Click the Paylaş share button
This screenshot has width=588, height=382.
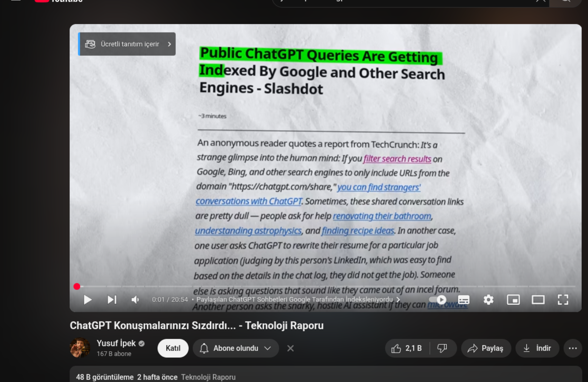[x=485, y=348]
